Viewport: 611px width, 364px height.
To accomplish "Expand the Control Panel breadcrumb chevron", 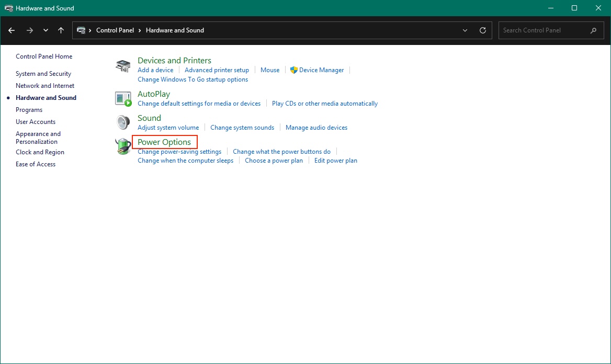I will pyautogui.click(x=140, y=30).
